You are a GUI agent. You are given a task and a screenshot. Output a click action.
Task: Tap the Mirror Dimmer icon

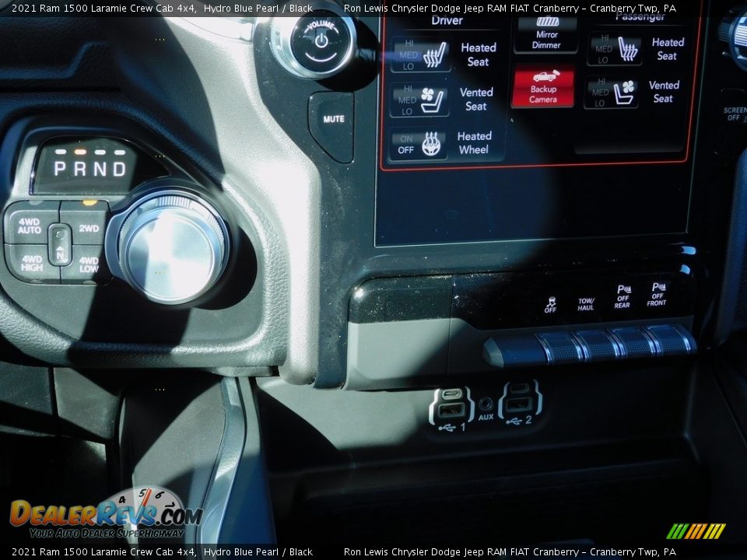tap(546, 33)
